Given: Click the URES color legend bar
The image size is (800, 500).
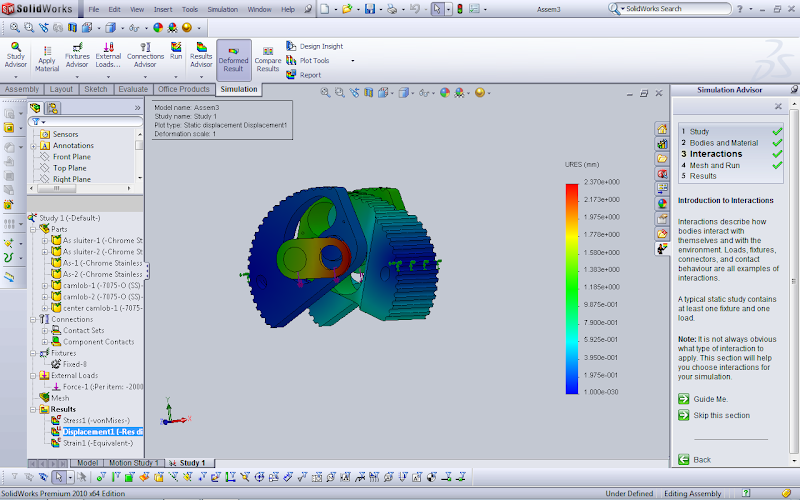Looking at the screenshot, I should 571,290.
